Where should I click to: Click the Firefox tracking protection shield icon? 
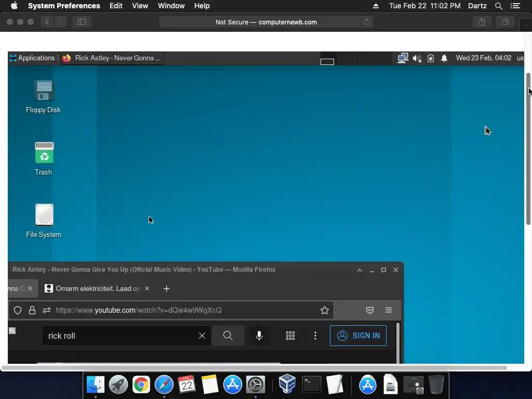pos(18,310)
